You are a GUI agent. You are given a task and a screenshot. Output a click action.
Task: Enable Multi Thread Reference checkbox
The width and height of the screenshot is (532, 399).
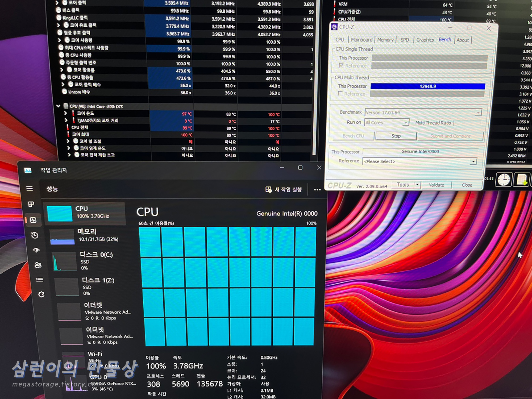point(340,94)
